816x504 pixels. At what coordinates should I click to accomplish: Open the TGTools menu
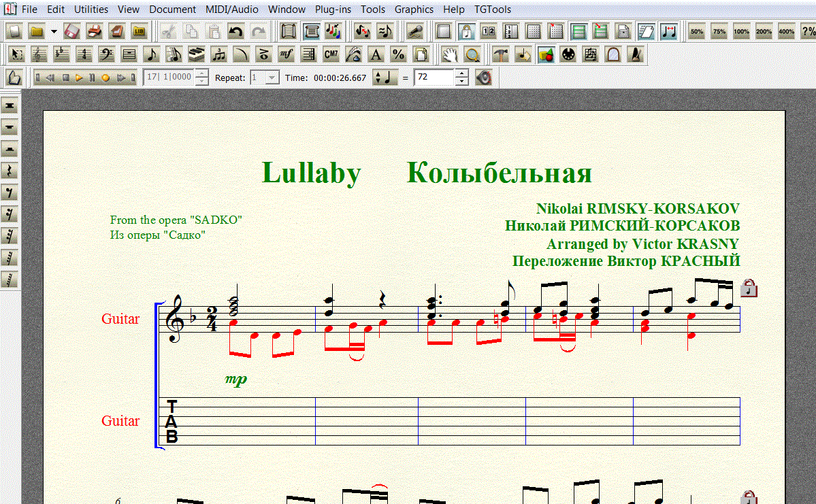coord(492,10)
